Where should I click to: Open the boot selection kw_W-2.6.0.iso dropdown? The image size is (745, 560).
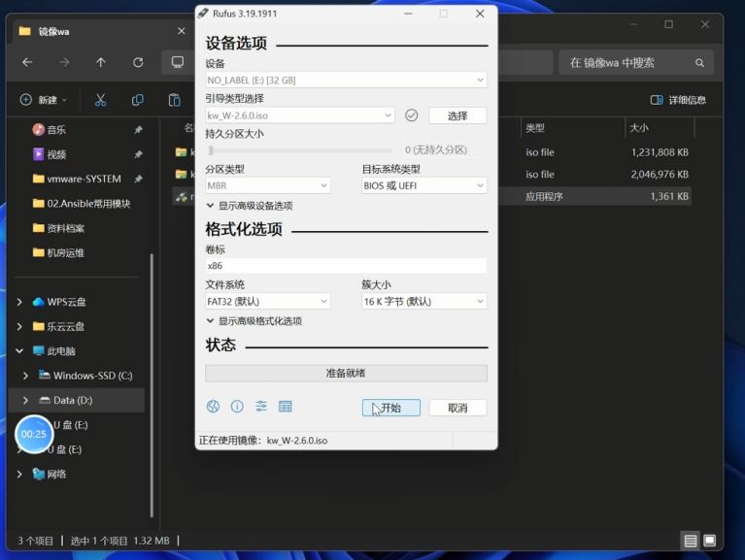pyautogui.click(x=300, y=115)
